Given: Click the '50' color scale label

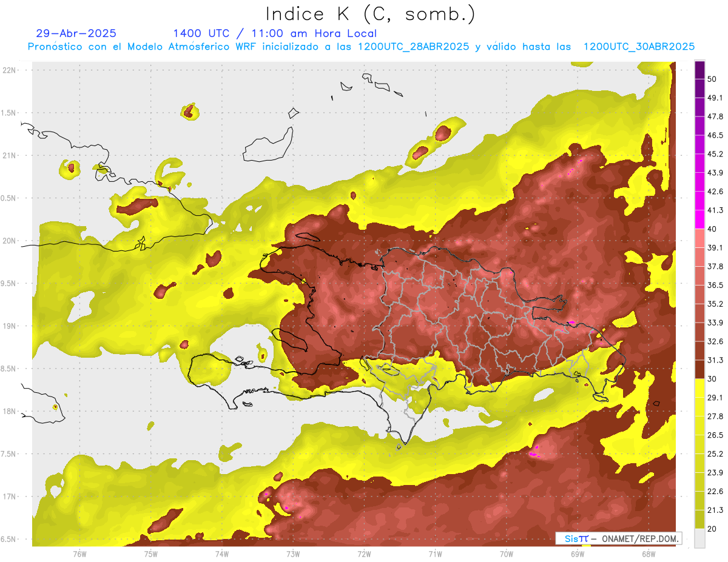Looking at the screenshot, I should pos(712,79).
